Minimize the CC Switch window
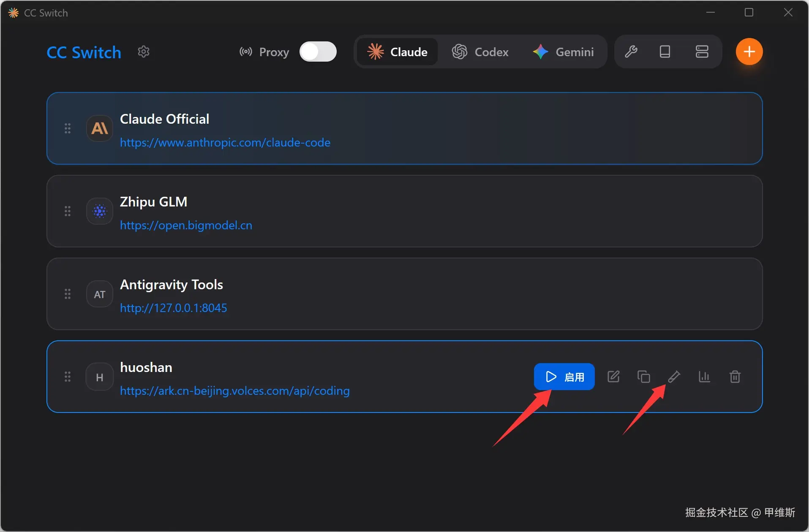This screenshot has width=809, height=532. (711, 13)
